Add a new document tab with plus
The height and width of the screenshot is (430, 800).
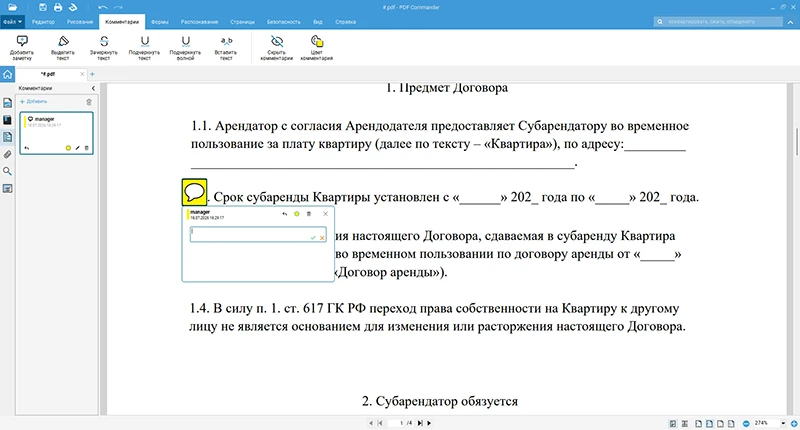(x=92, y=74)
